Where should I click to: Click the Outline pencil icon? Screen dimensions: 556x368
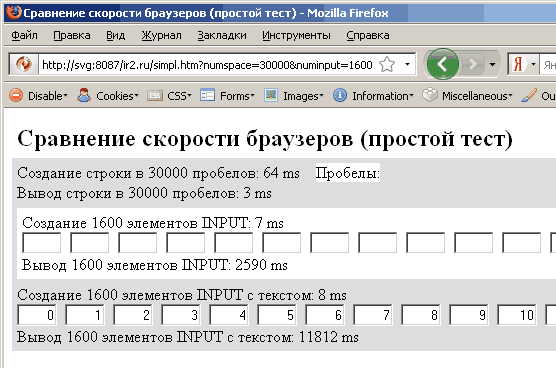529,95
